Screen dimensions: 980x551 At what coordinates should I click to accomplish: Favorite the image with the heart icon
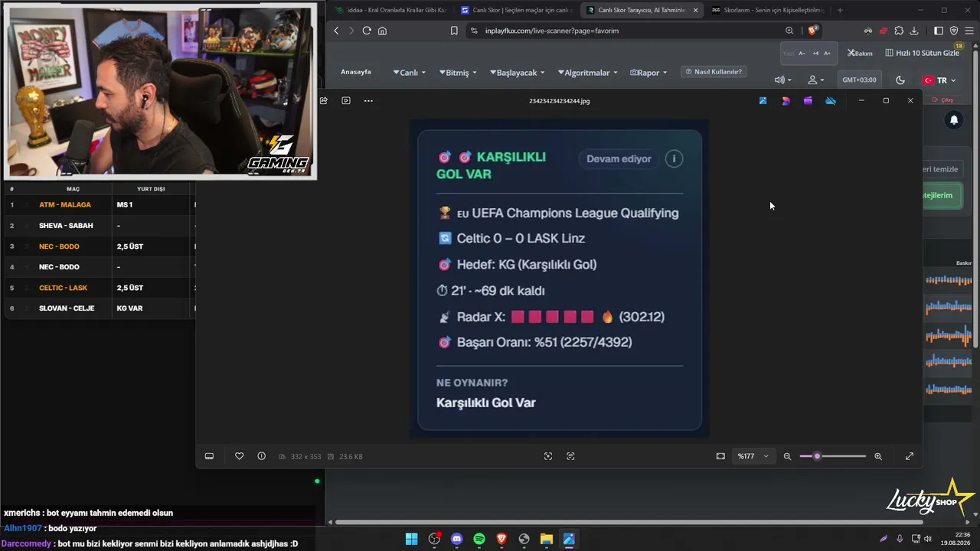point(240,456)
